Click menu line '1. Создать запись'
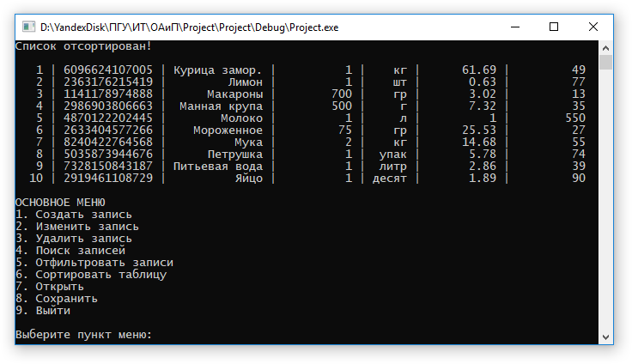Viewport: 632px width, 364px height. (x=74, y=215)
